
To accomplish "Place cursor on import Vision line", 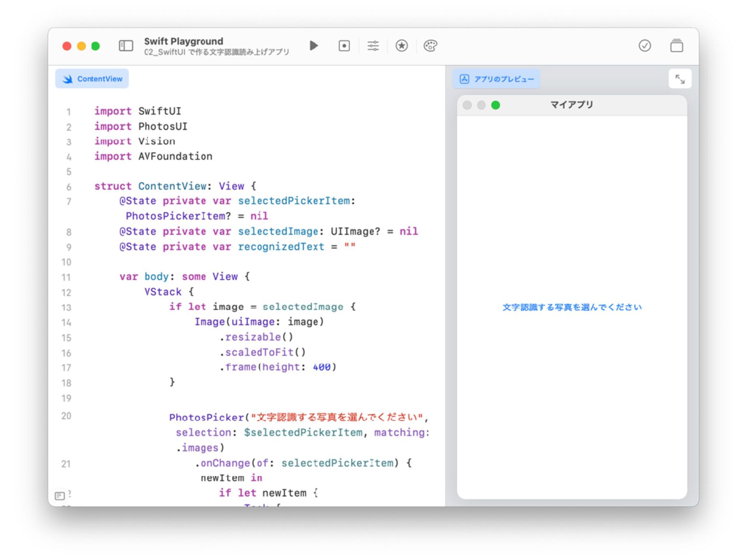I will pos(156,142).
